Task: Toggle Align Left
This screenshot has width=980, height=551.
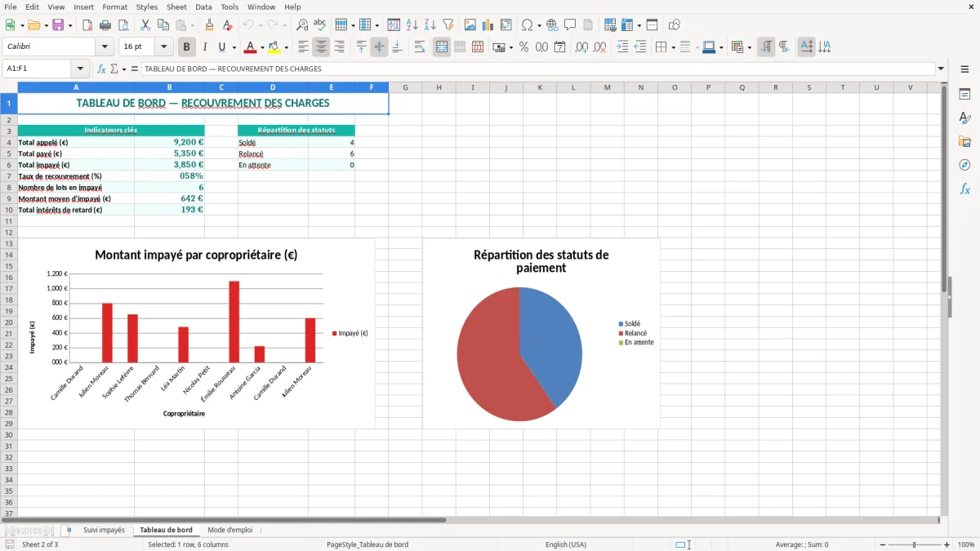Action: (x=303, y=47)
